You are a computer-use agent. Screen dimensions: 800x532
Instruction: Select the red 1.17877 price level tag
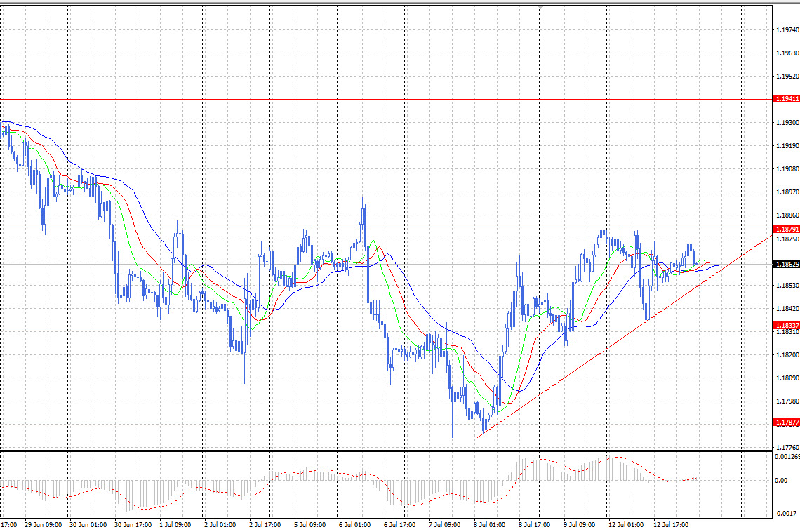tap(787, 423)
